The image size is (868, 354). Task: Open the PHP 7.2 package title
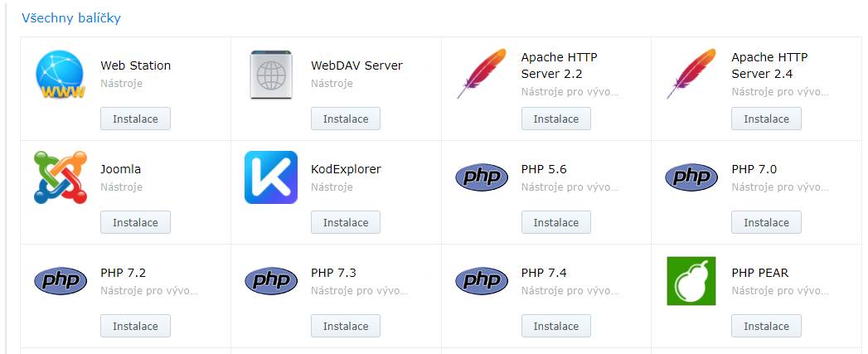(124, 273)
